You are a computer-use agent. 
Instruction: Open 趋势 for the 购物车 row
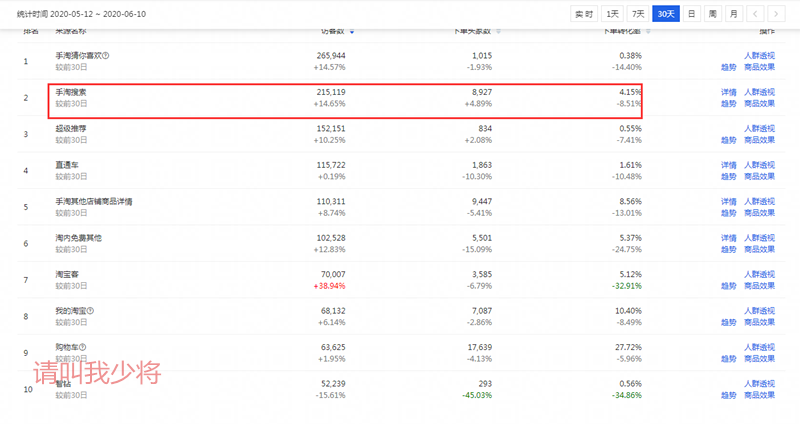tap(728, 359)
